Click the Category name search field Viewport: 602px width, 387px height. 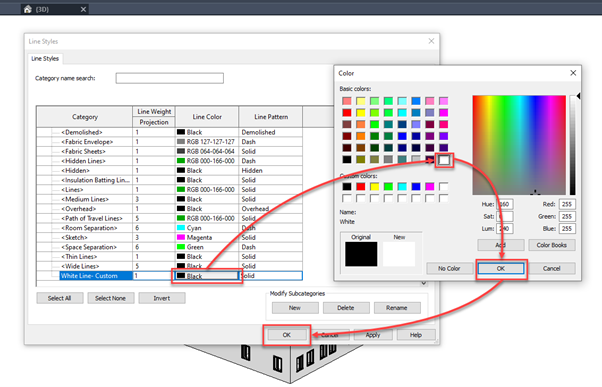(x=170, y=78)
